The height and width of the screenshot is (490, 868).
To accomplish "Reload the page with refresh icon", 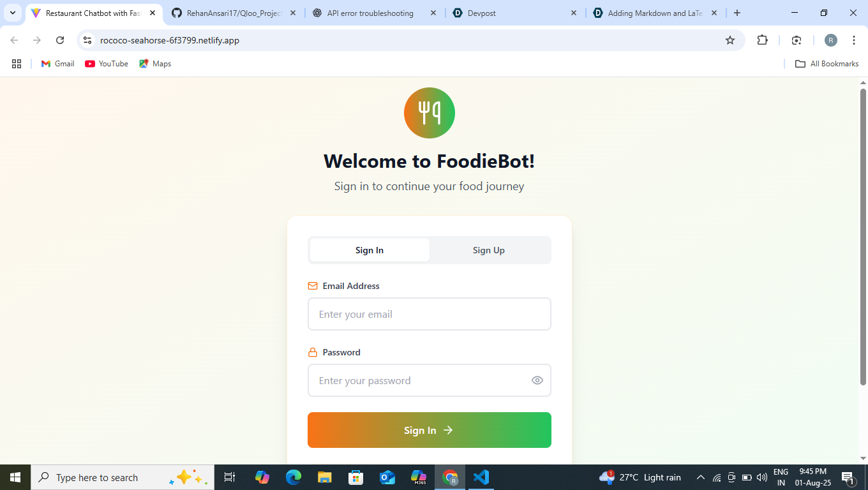I will pyautogui.click(x=60, y=40).
